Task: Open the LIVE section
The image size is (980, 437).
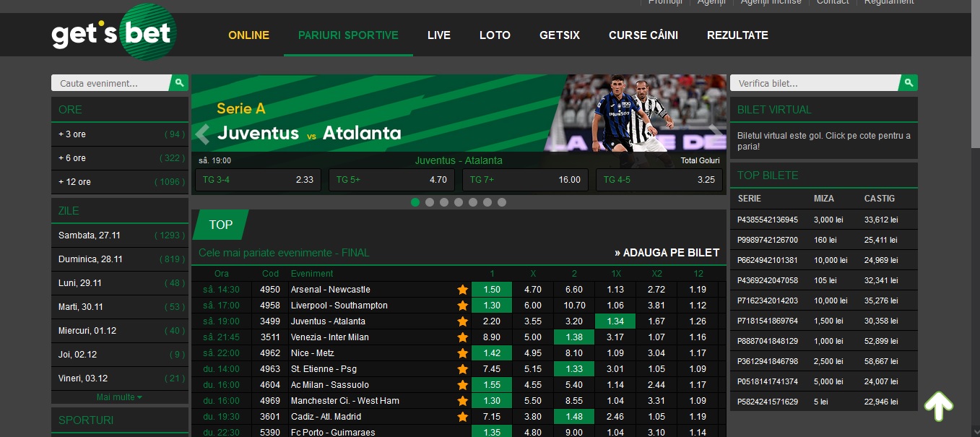Action: pyautogui.click(x=439, y=35)
